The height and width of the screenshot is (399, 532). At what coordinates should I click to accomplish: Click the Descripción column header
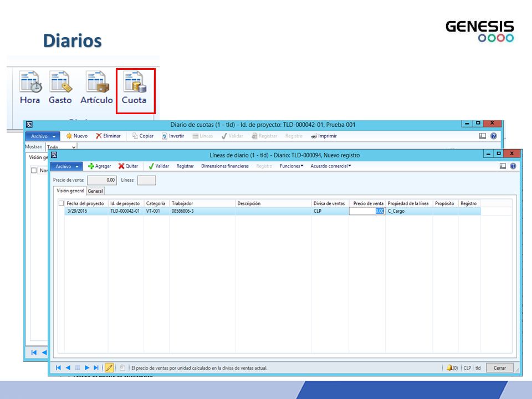[273, 203]
